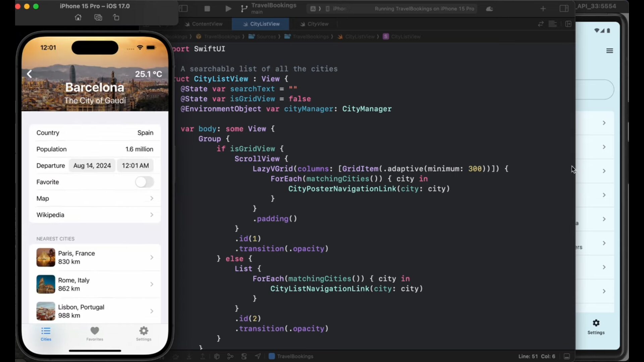Toggle editor review changes icon
Viewport: 644px width, 362px height.
tap(541, 24)
